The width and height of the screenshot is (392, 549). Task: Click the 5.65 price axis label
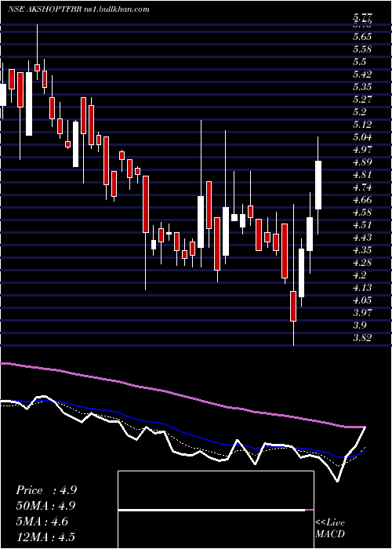coord(362,36)
